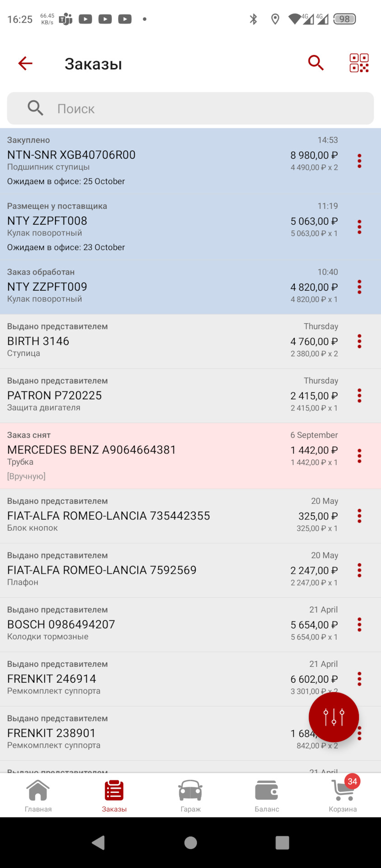This screenshot has width=381, height=868.
Task: Open search via the header magnifier icon
Action: 316,63
